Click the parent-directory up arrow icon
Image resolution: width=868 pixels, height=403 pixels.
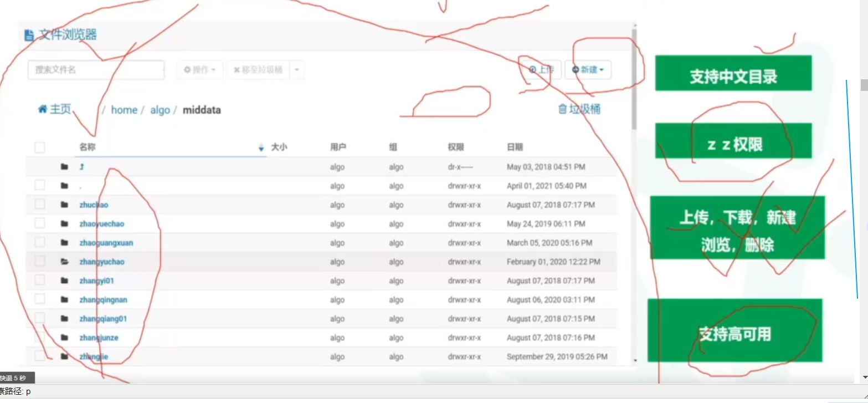tap(81, 167)
